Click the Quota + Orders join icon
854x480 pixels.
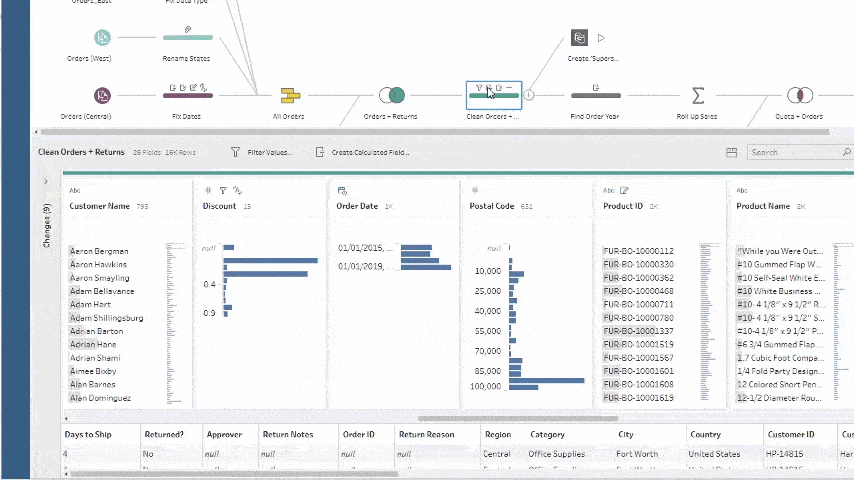pyautogui.click(x=798, y=96)
